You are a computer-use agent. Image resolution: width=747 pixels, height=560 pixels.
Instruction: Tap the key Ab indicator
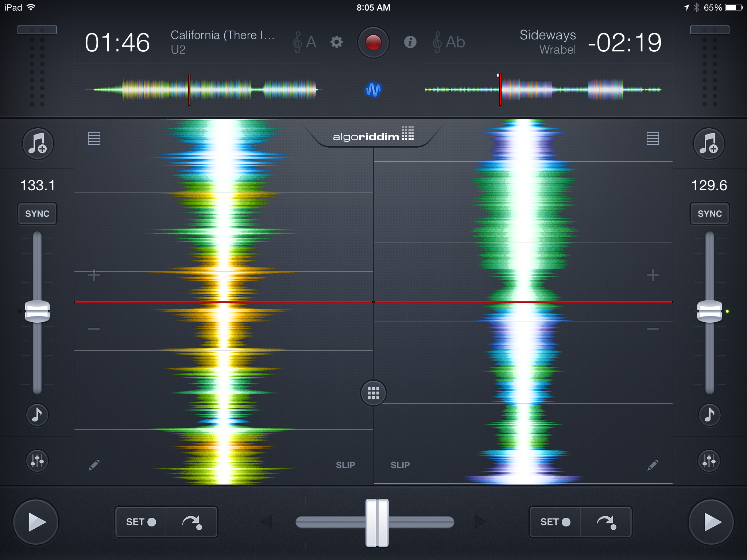(449, 42)
